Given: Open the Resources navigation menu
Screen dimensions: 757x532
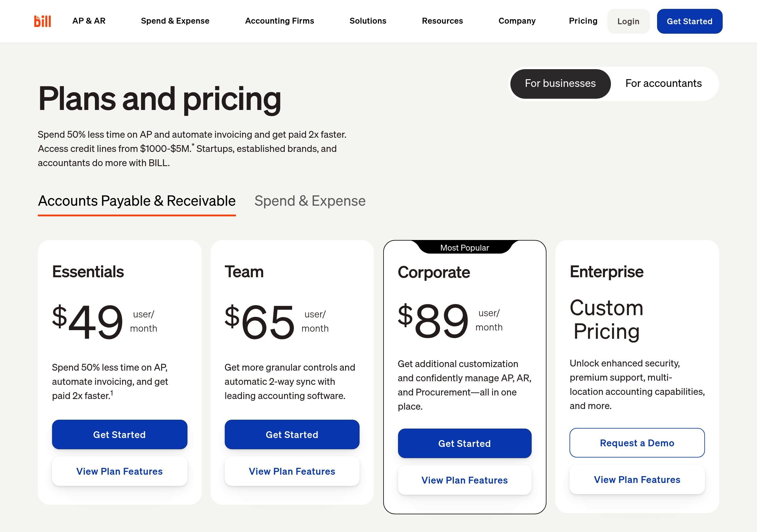Looking at the screenshot, I should coord(442,21).
